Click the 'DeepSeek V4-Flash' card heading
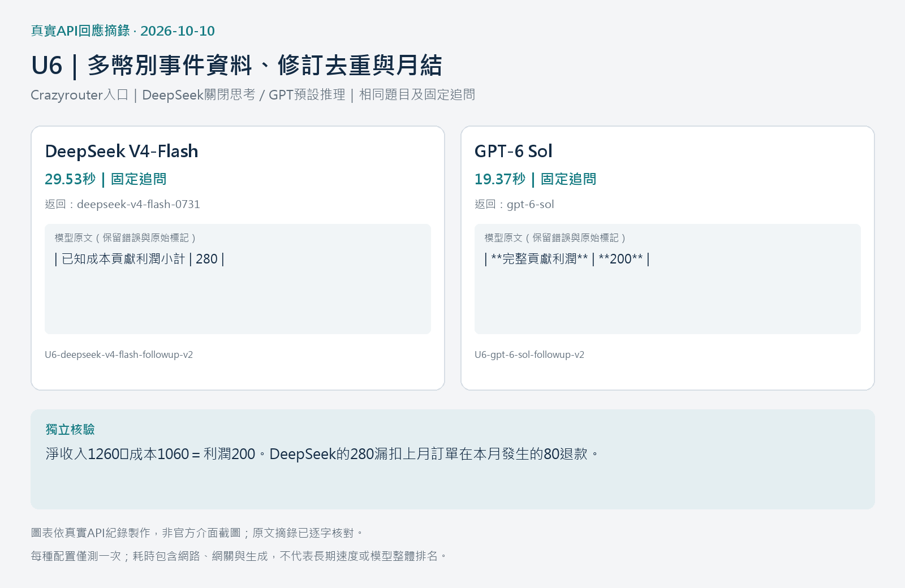905x588 pixels. (x=122, y=151)
